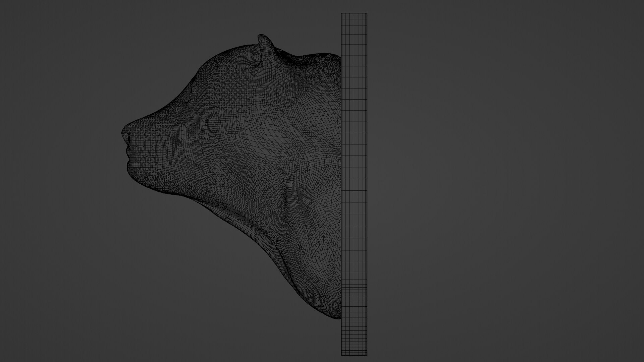Select the tall rectangular backplate mesh
This screenshot has width=644, height=362.
point(354,184)
